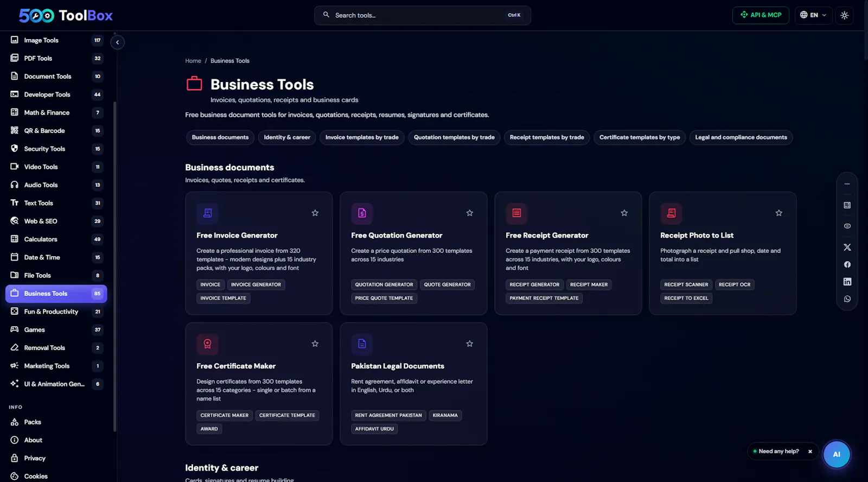Open the Free Certificate Maker icon
This screenshot has width=868, height=482.
208,344
